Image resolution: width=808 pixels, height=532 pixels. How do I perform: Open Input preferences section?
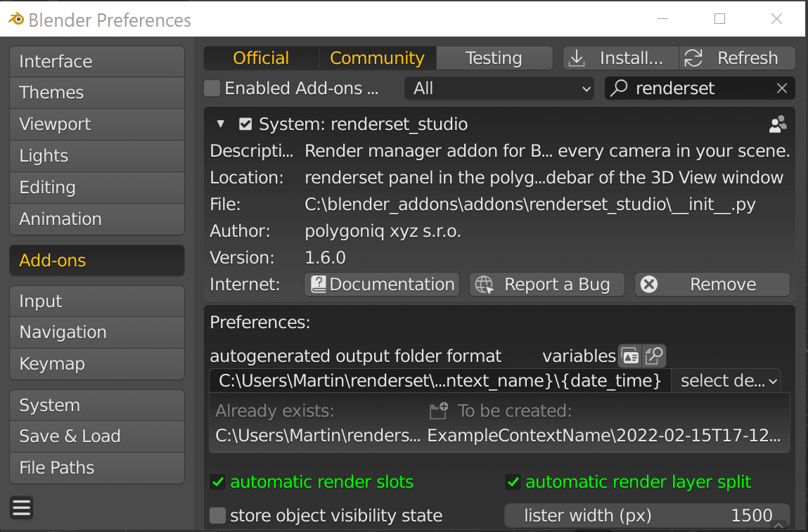coord(97,301)
